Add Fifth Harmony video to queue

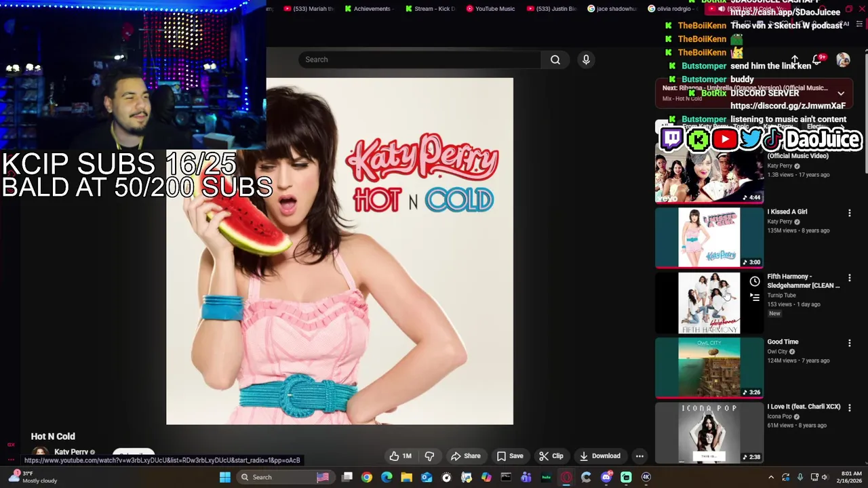click(x=755, y=297)
